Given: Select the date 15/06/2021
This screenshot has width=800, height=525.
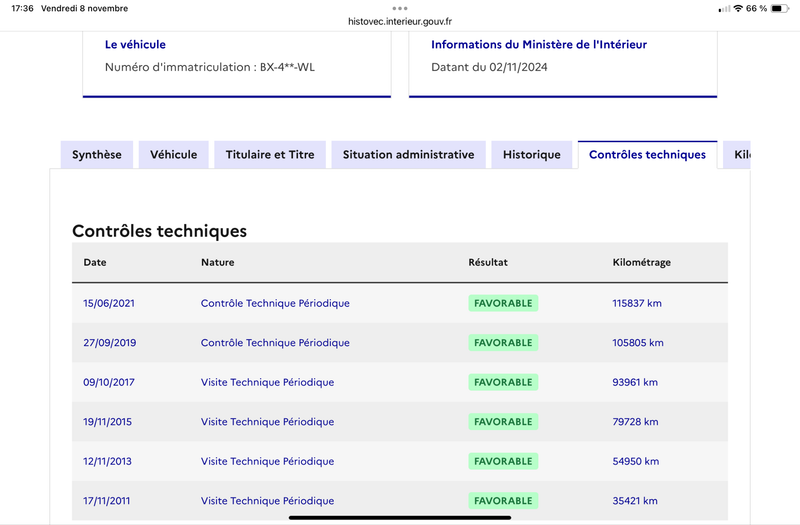Looking at the screenshot, I should (109, 303).
